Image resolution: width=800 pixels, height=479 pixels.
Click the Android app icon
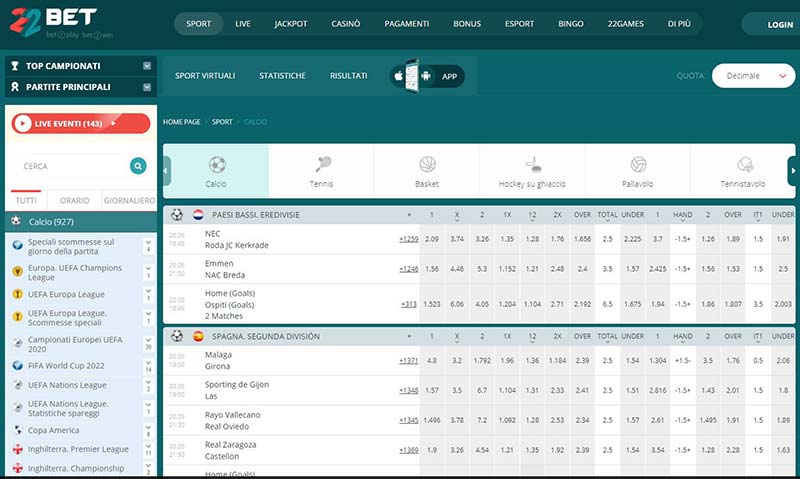point(426,76)
